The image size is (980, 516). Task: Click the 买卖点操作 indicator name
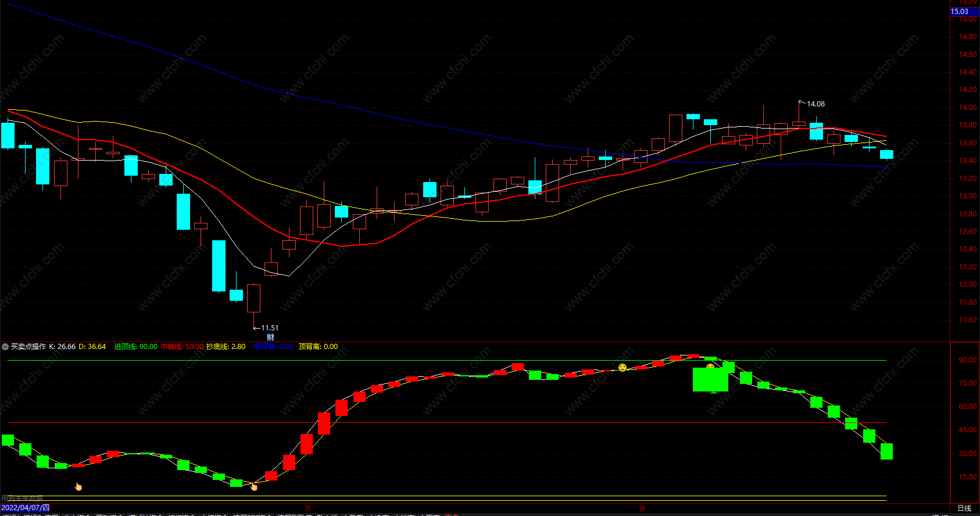point(28,347)
